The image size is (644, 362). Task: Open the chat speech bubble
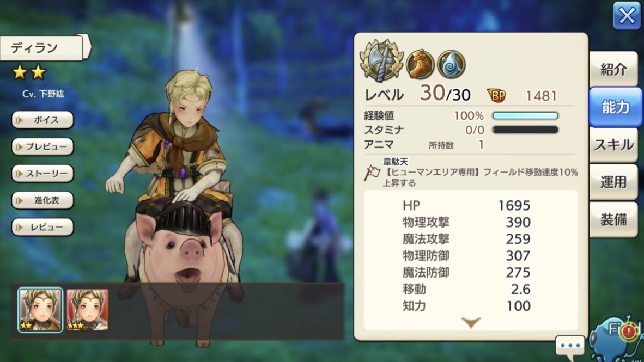point(570,347)
